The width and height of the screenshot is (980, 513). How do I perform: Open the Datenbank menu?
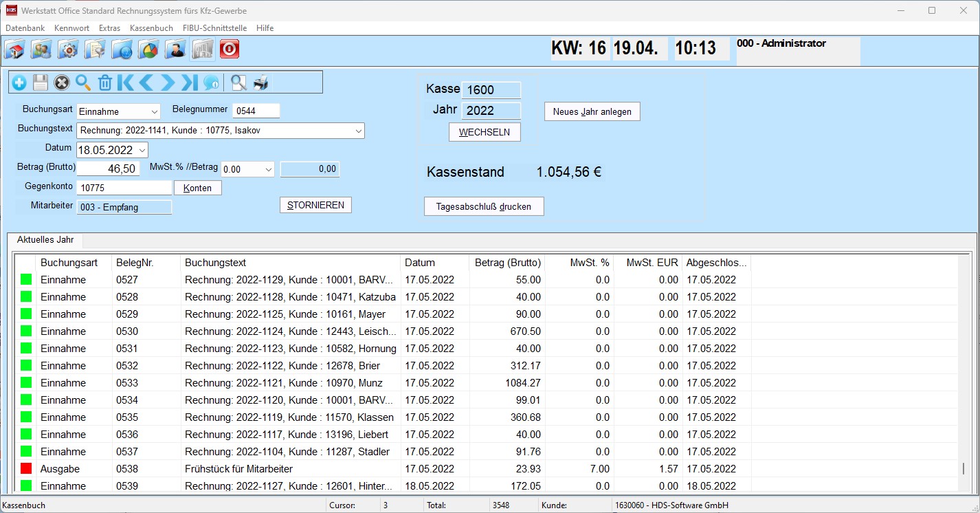pyautogui.click(x=25, y=28)
